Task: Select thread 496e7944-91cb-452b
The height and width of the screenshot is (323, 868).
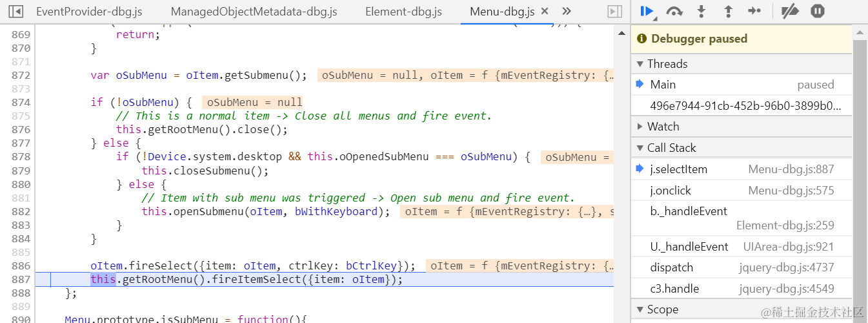Action: 741,106
